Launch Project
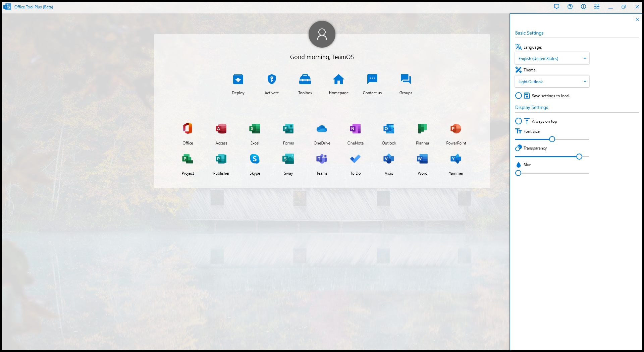Screen dimensions: 644x352 click(188, 159)
